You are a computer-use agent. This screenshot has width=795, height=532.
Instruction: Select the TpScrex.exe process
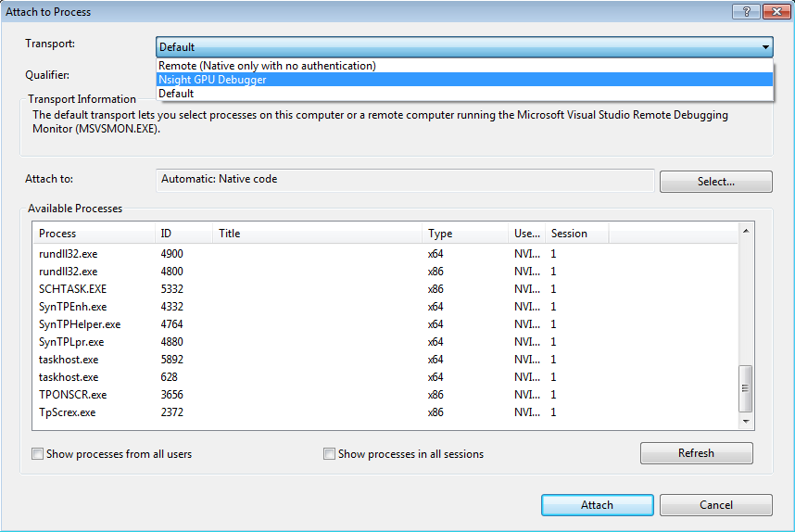tap(385, 412)
